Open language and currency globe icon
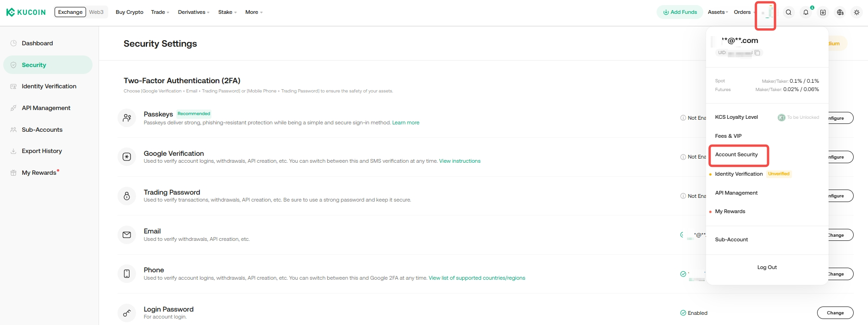Screen dimensions: 868x325 pos(840,12)
